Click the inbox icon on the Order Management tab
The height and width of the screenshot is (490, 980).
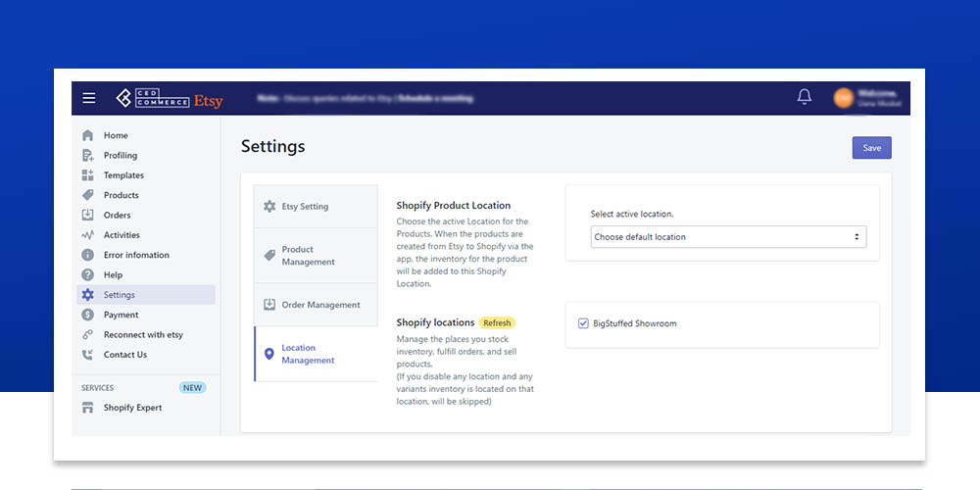[x=269, y=305]
